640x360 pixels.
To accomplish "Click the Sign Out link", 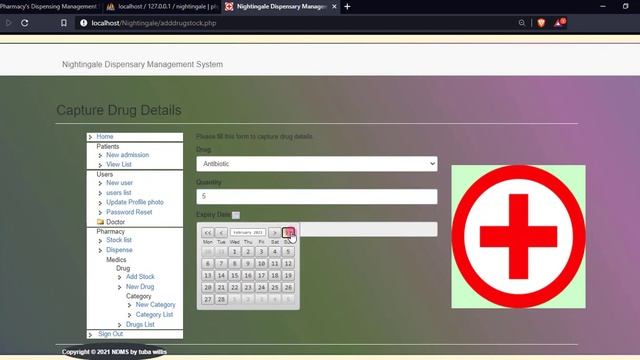I will click(x=110, y=333).
